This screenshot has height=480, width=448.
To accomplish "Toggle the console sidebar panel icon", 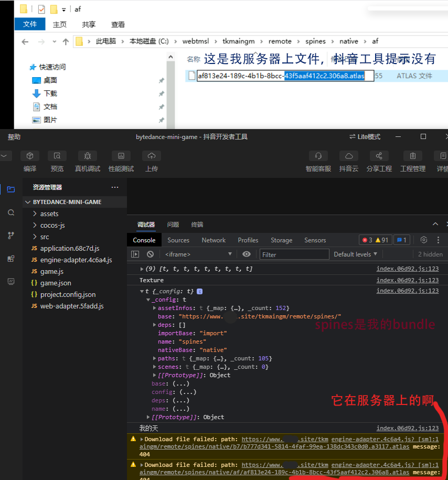I will (135, 254).
